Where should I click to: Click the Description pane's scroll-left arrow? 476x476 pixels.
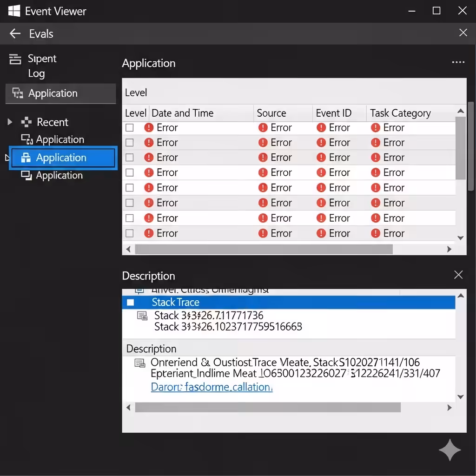coord(128,407)
